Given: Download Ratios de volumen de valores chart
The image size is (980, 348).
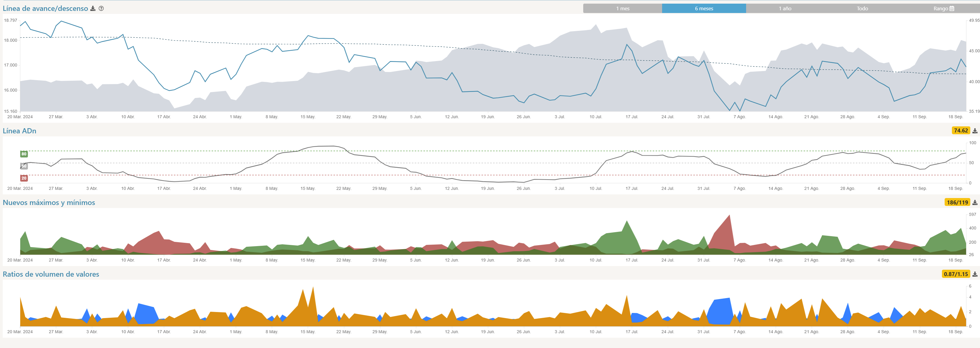Looking at the screenshot, I should (x=975, y=274).
